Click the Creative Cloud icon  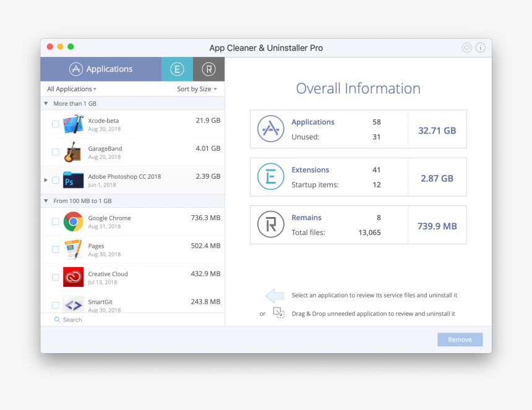tap(73, 277)
